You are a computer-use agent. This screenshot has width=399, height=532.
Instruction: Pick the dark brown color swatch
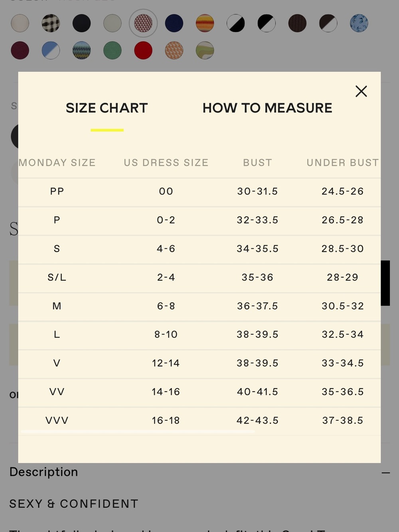click(297, 23)
